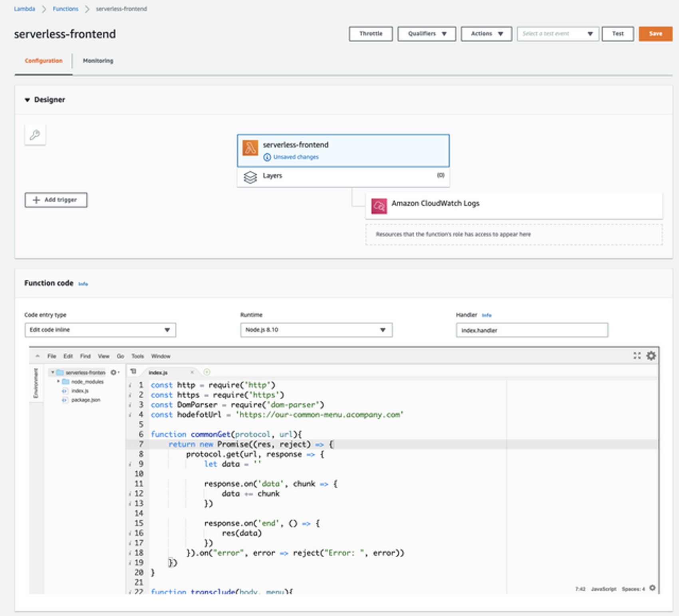
Task: Close the index.js editor tab
Action: pyautogui.click(x=192, y=372)
